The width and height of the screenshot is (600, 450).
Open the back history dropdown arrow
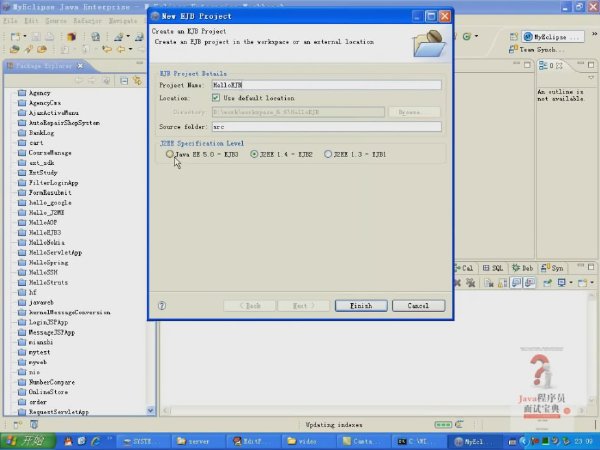[x=130, y=49]
